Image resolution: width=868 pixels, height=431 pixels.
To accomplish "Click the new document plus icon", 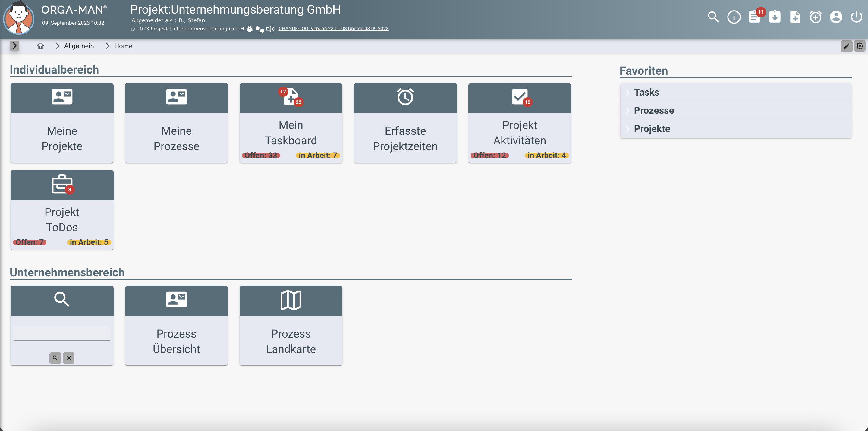I will click(795, 17).
